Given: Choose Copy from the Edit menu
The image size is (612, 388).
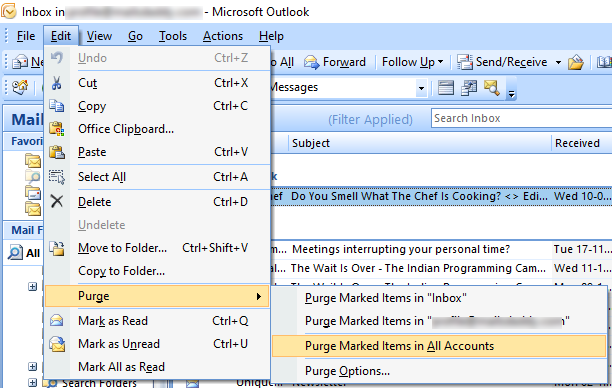Looking at the screenshot, I should click(157, 106).
